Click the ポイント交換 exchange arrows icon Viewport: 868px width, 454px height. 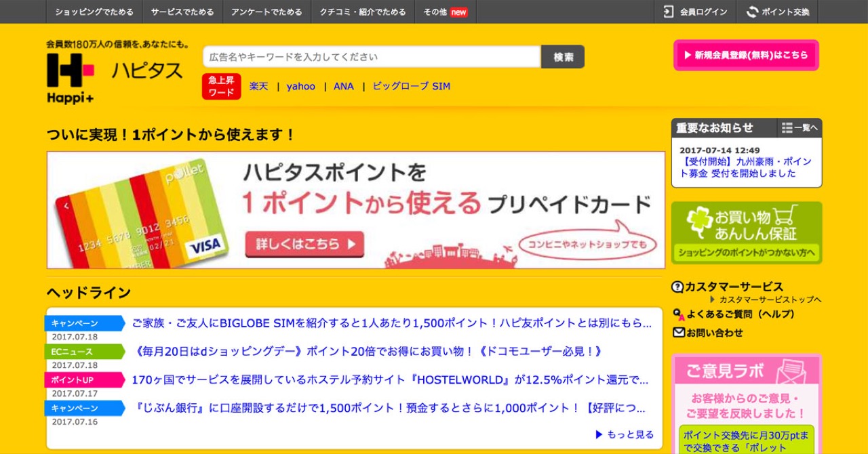tap(752, 12)
